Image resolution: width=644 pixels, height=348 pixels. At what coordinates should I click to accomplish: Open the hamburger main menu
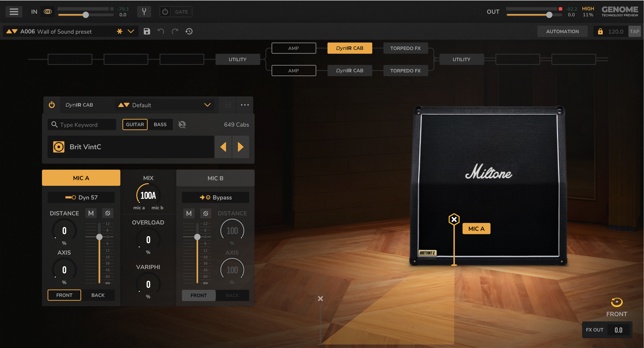click(x=14, y=12)
